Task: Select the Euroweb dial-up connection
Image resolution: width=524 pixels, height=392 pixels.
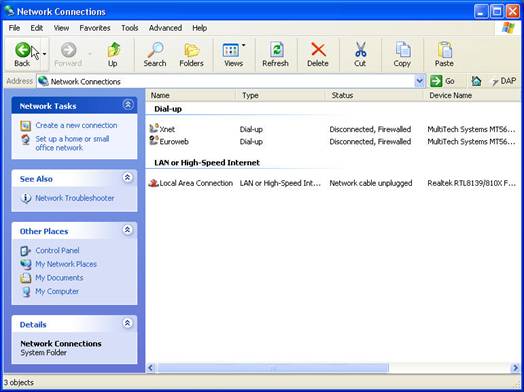Action: [x=174, y=141]
